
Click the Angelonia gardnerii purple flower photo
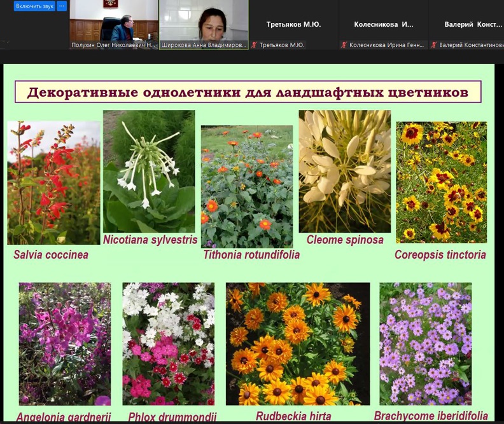64,344
